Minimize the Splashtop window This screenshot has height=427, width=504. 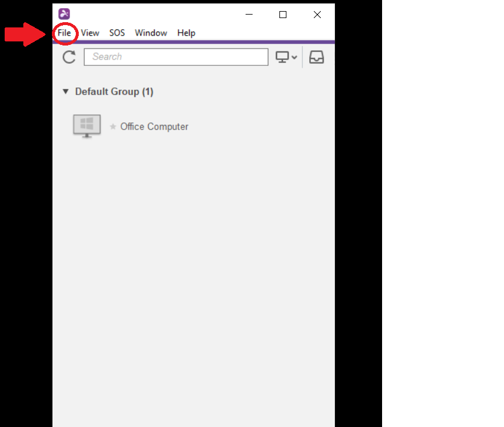[x=249, y=15]
